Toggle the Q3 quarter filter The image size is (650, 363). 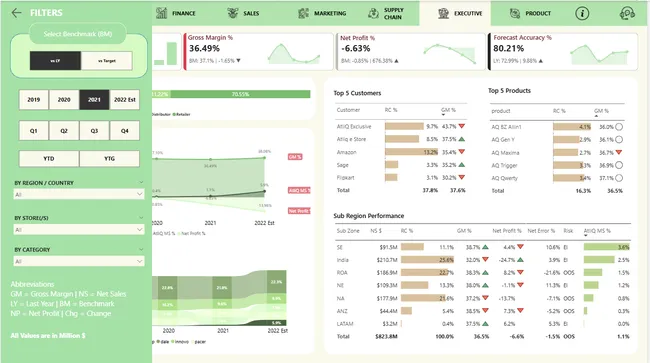(x=94, y=131)
